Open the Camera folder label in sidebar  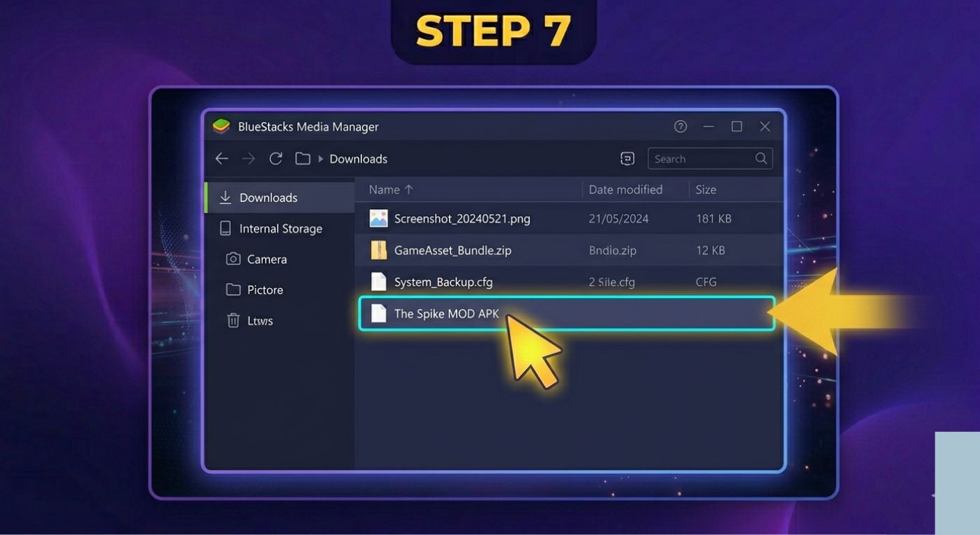point(267,259)
